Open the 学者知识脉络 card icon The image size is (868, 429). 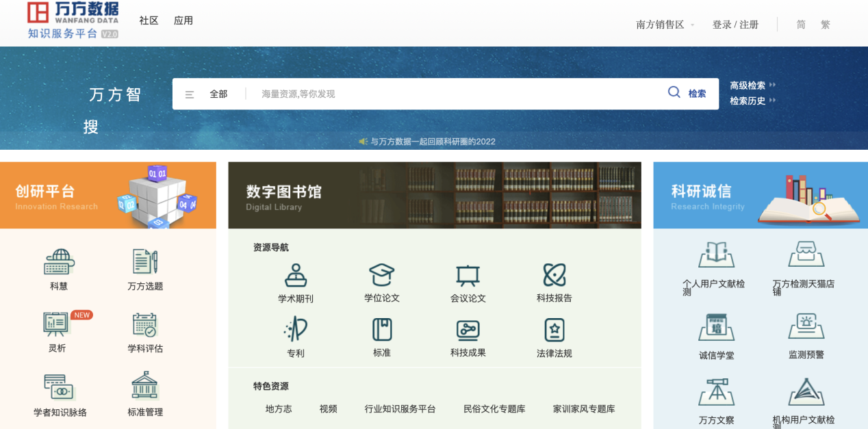click(60, 387)
